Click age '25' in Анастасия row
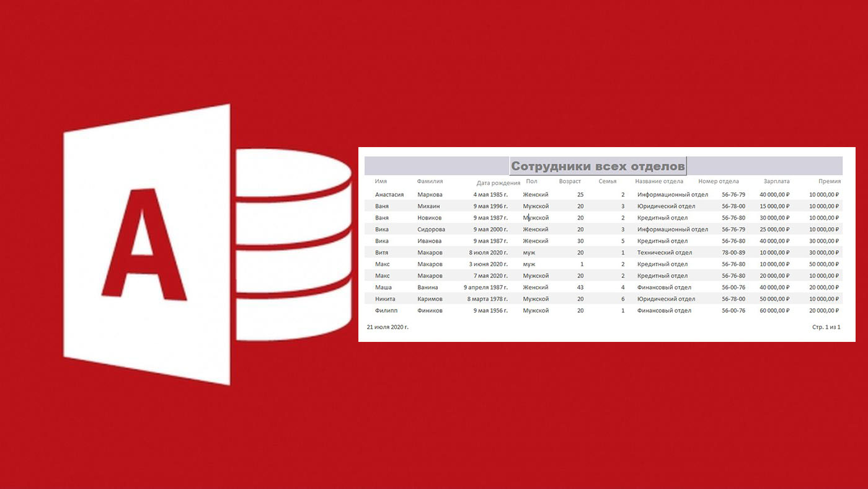 click(x=580, y=194)
